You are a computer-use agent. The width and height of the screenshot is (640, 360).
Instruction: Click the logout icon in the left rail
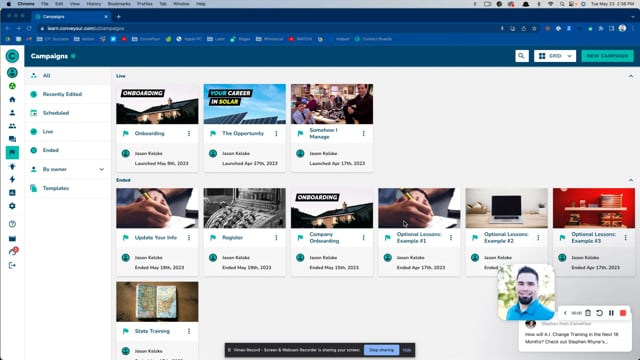point(12,266)
